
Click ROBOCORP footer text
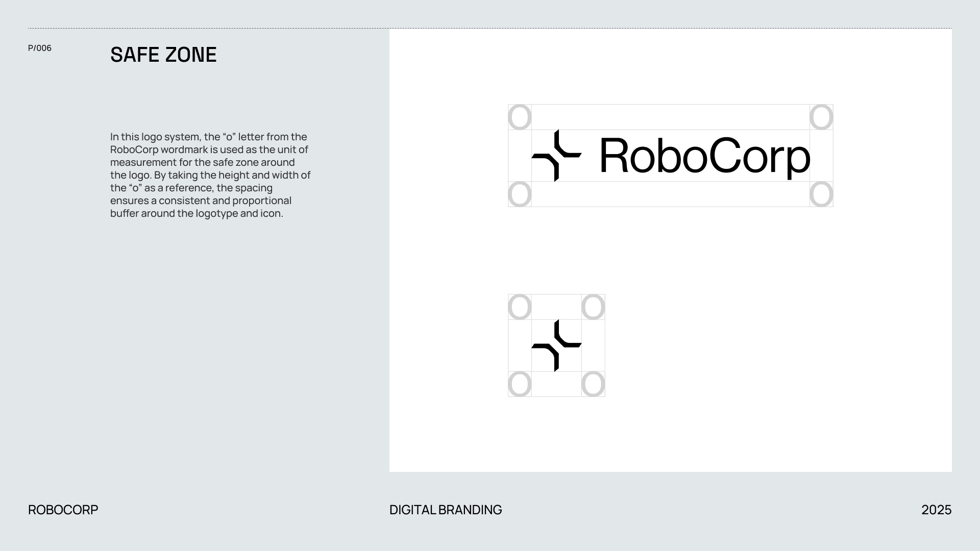tap(63, 510)
